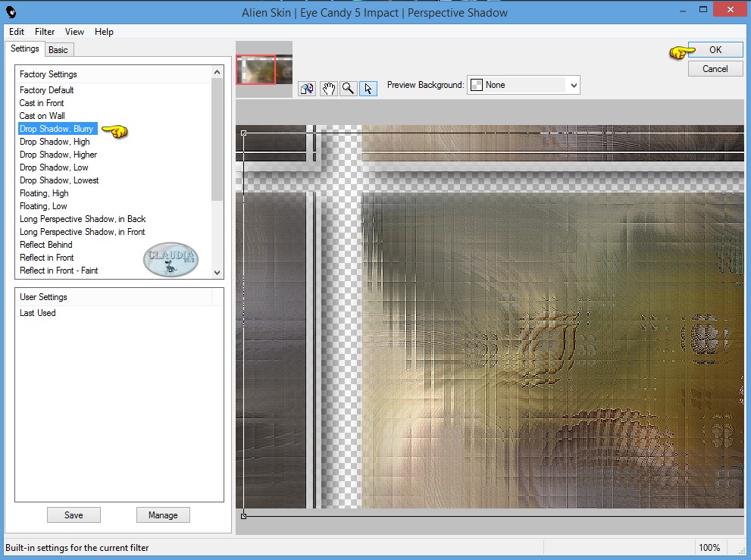The width and height of the screenshot is (751, 560).
Task: Select the Factory Default preset
Action: [x=46, y=90]
